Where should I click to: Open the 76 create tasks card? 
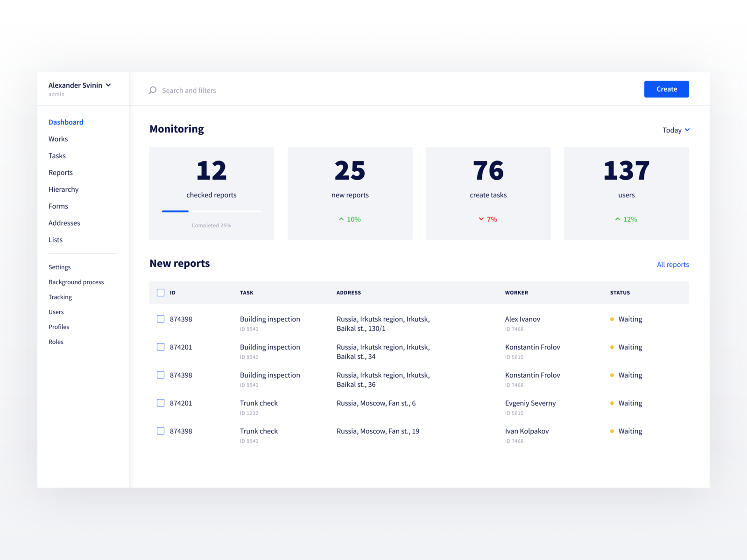[x=488, y=194]
